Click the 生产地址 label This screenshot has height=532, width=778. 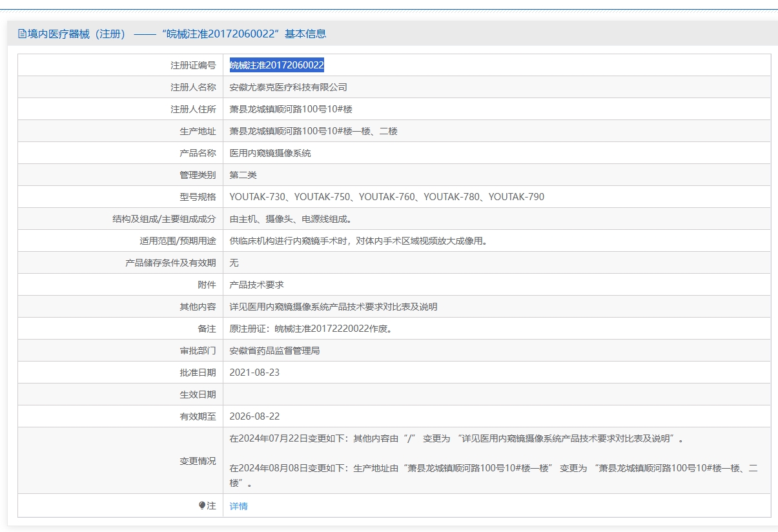(x=198, y=131)
